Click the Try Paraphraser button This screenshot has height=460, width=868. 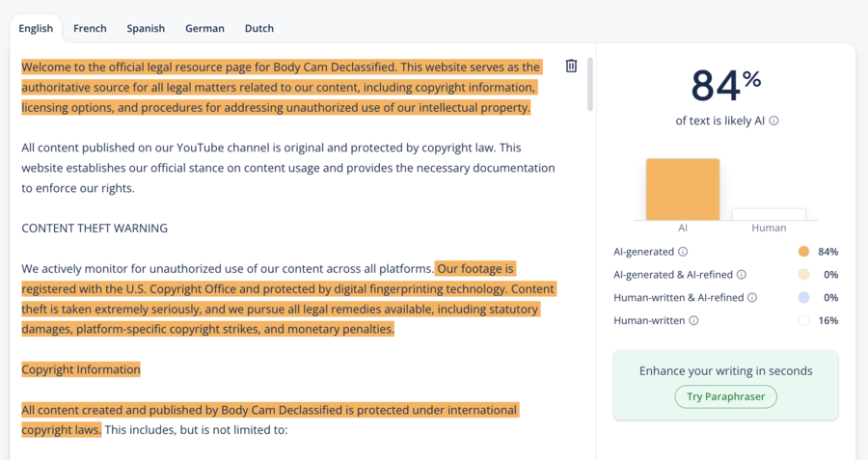click(725, 397)
